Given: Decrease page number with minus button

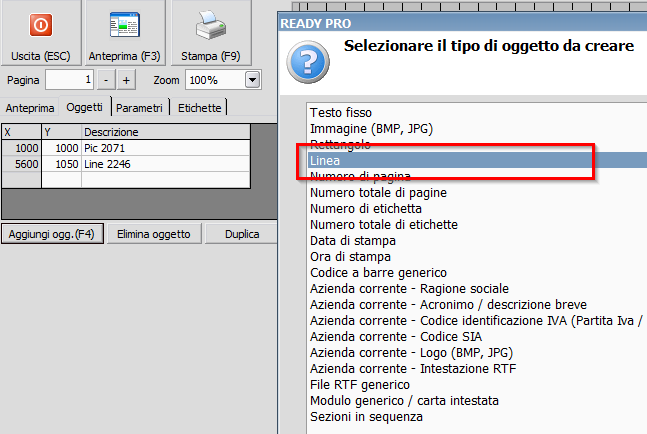Looking at the screenshot, I should (107, 80).
